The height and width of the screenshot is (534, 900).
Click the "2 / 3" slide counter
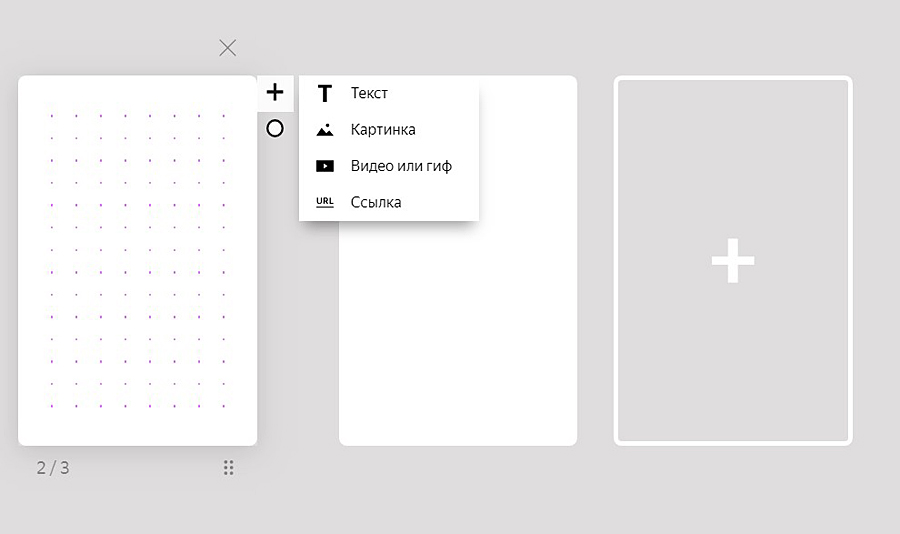(x=53, y=467)
